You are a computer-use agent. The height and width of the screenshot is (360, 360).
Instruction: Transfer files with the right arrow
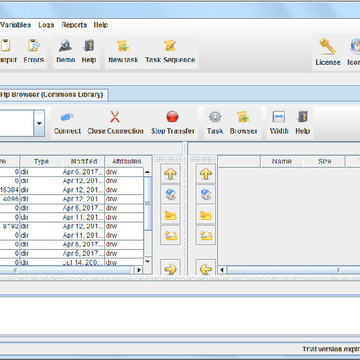pyautogui.click(x=170, y=267)
